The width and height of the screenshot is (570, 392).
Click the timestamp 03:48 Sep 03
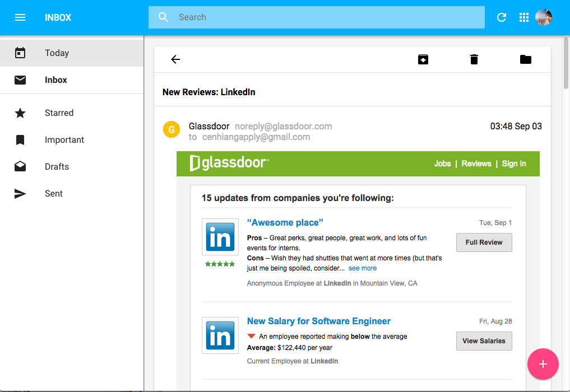coord(516,127)
